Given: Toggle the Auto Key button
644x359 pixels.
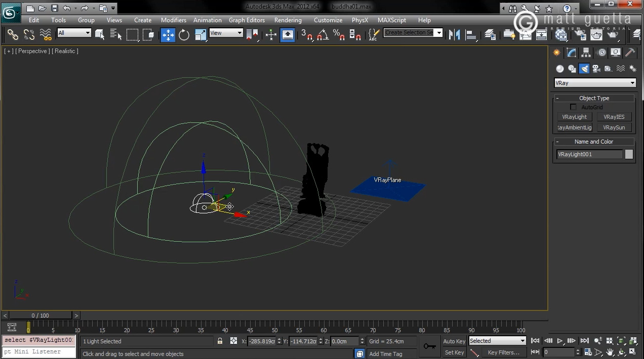Looking at the screenshot, I should click(x=454, y=341).
